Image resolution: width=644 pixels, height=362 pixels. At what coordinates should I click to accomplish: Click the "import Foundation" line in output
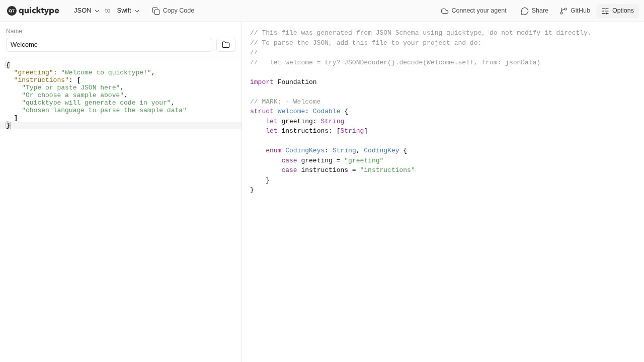pos(283,82)
